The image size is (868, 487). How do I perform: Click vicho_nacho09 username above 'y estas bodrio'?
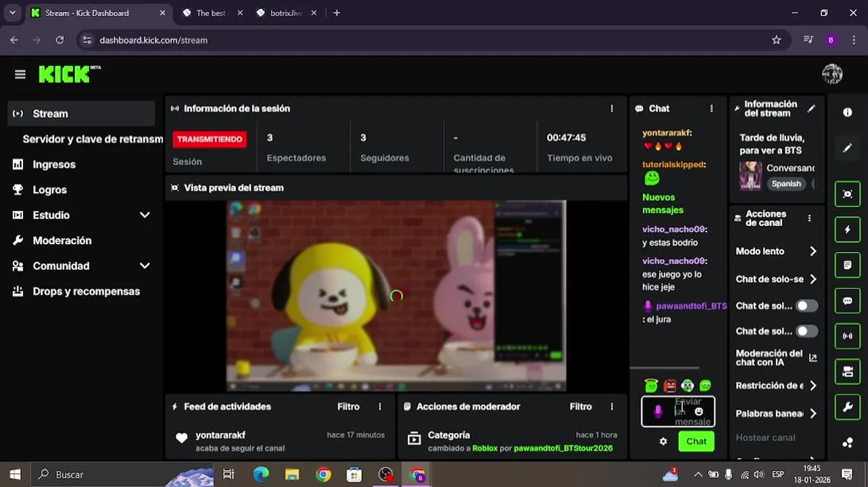[x=674, y=229]
